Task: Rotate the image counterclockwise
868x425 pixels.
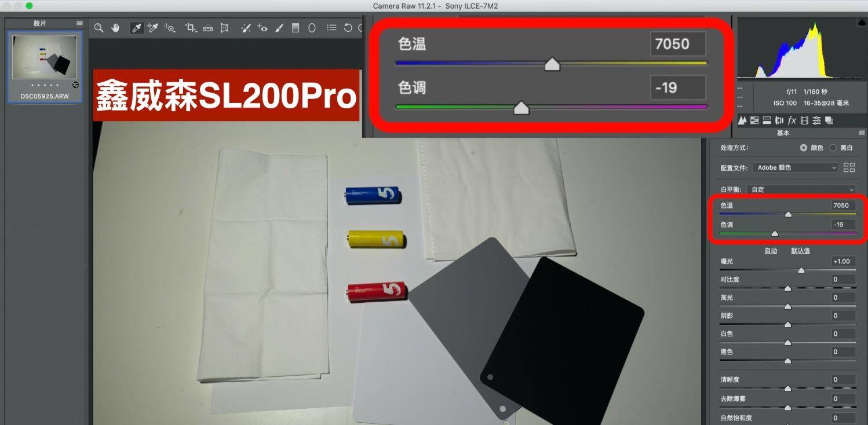Action: point(348,28)
